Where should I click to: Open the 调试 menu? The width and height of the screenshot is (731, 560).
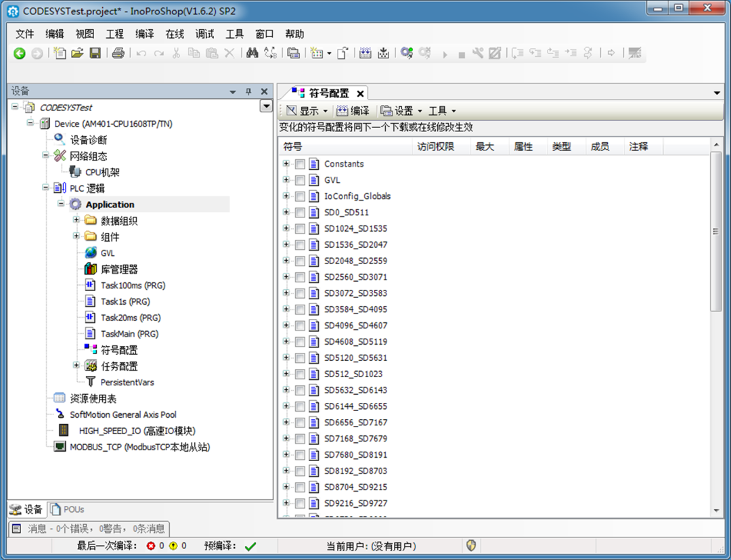204,34
